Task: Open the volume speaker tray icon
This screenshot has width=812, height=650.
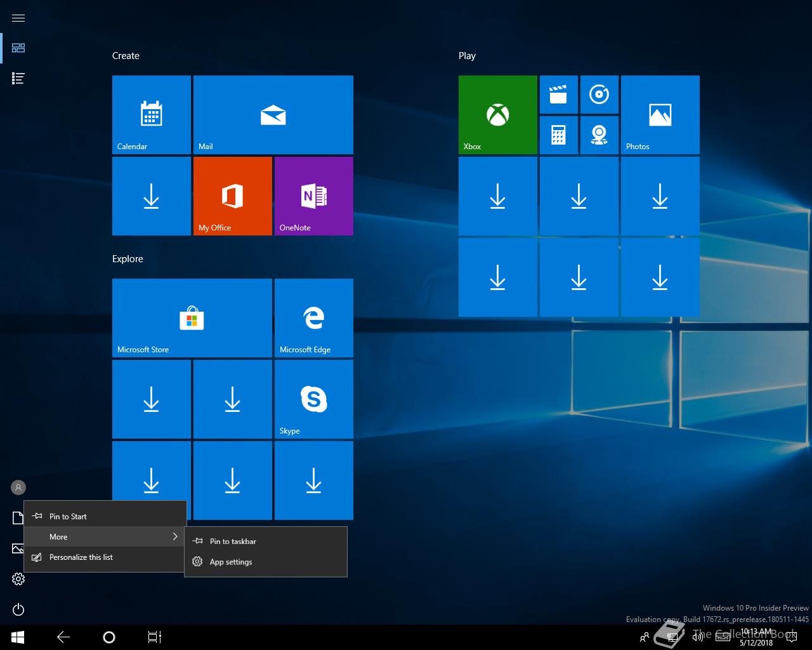Action: pos(697,637)
